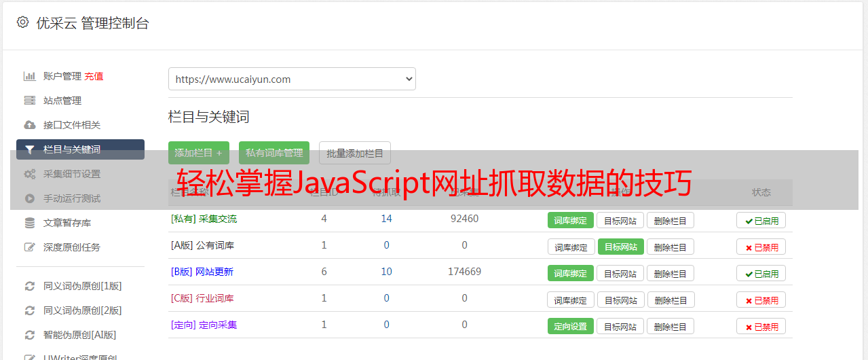Click 删除栏目 in the 公有词库 row
Screen dimensions: 868x360
[670, 247]
